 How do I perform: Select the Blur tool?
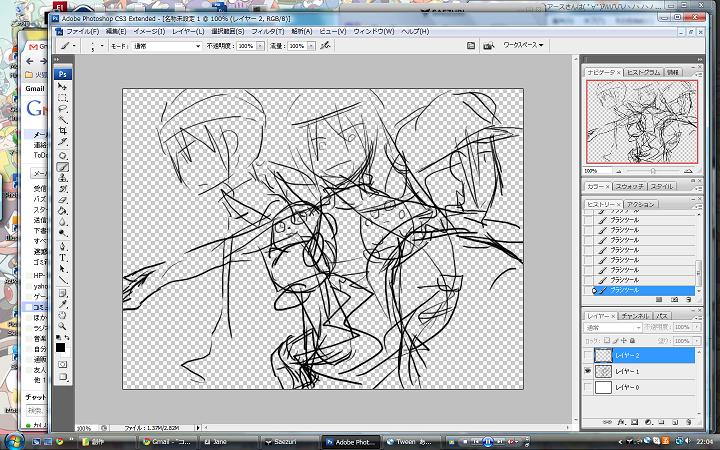coord(62,222)
